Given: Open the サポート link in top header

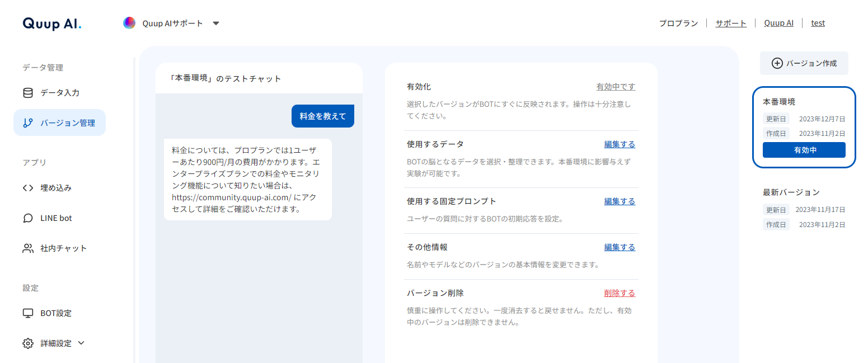Looking at the screenshot, I should (x=731, y=23).
